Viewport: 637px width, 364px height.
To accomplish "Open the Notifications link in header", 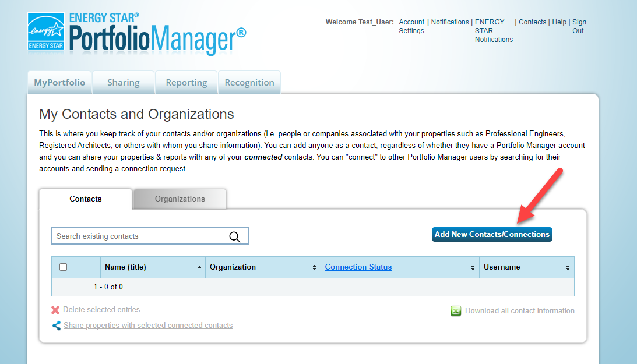I will coord(450,22).
